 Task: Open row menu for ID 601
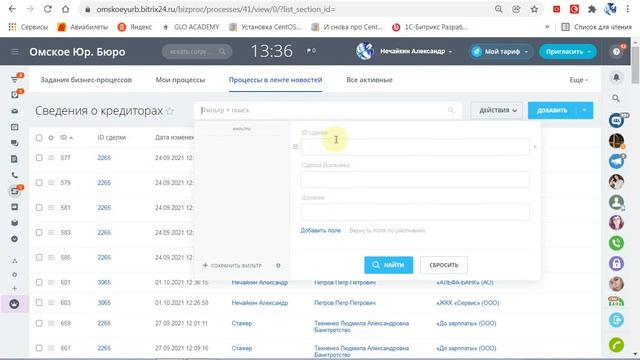pyautogui.click(x=51, y=282)
